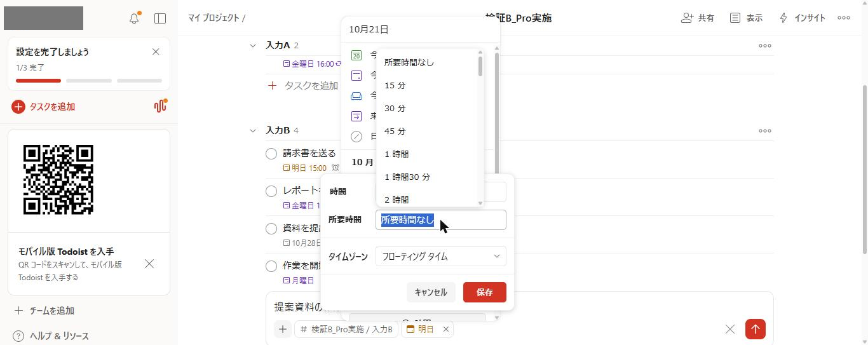Complete the 作業を開始 task checkbox
The image size is (868, 345).
271,266
